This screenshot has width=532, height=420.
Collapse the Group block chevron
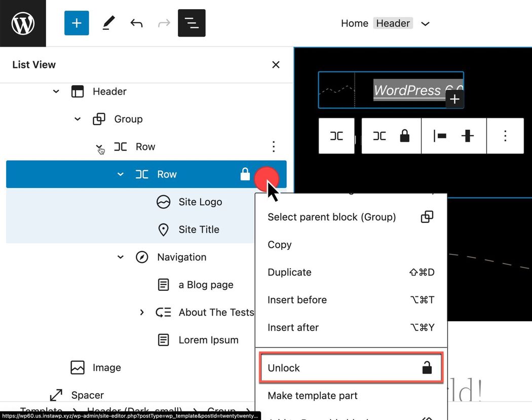(x=78, y=119)
